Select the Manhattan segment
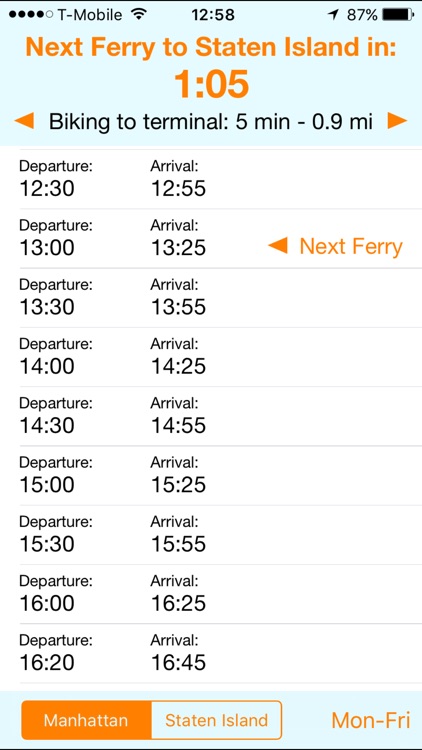Viewport: 422px width, 750px height. [86, 720]
